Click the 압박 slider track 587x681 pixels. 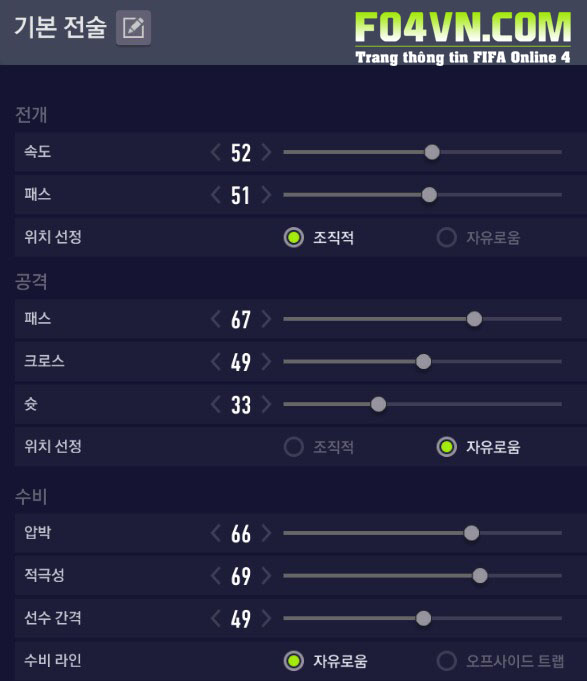tap(422, 533)
